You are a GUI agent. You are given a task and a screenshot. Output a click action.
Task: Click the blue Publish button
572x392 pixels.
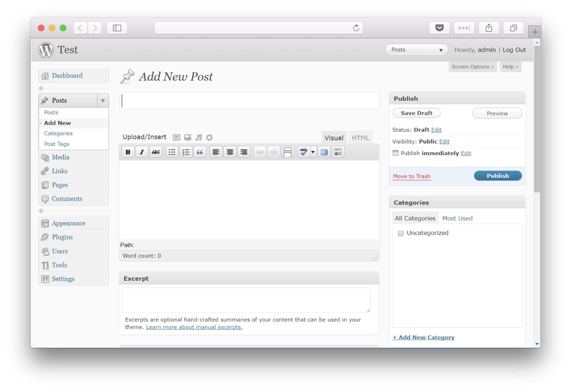pos(497,176)
